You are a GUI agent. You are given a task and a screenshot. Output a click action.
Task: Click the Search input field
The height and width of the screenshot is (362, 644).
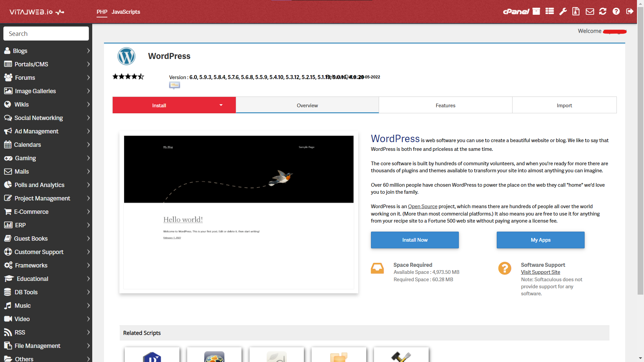pyautogui.click(x=46, y=34)
